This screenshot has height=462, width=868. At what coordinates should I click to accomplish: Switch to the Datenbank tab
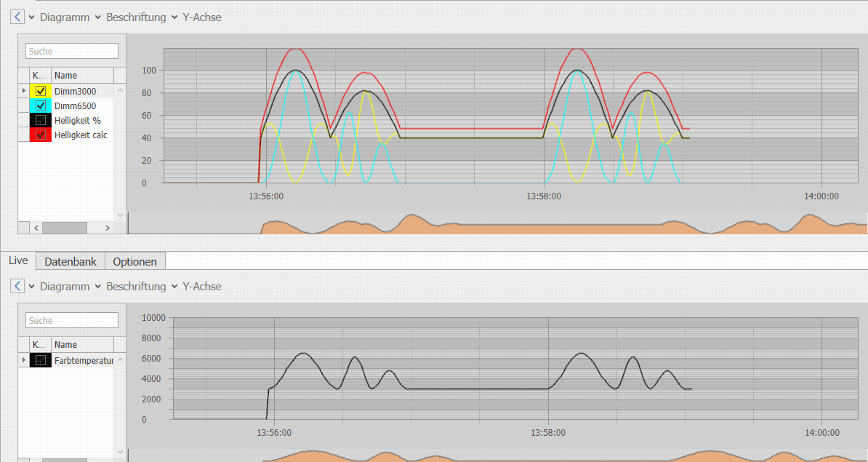pyautogui.click(x=71, y=261)
